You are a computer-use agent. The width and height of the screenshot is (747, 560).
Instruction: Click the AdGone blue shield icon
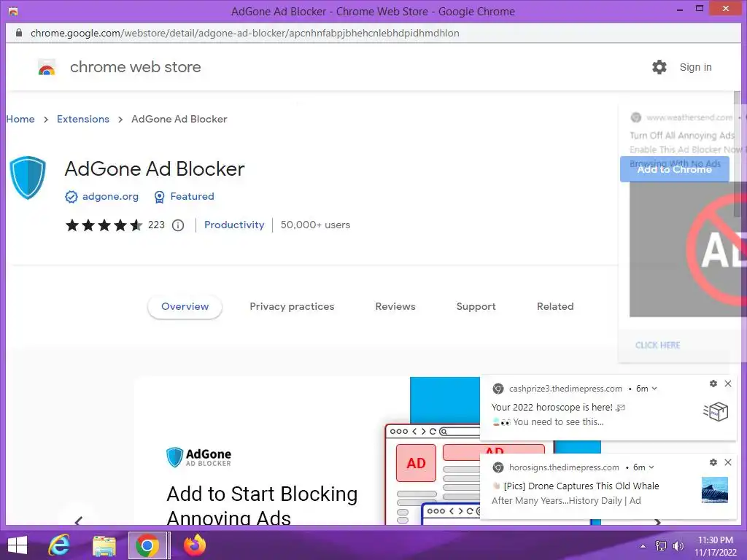pyautogui.click(x=28, y=178)
